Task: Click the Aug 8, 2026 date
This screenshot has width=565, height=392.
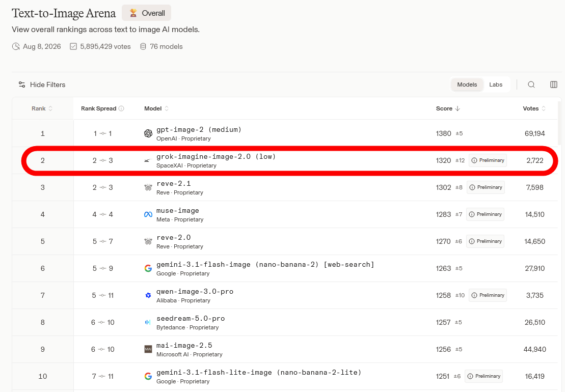Action: coord(42,46)
